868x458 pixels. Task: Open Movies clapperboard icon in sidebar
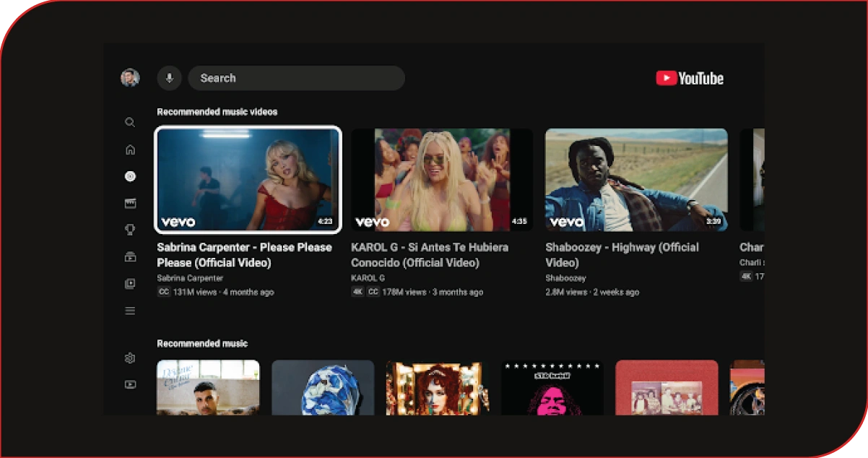(130, 204)
